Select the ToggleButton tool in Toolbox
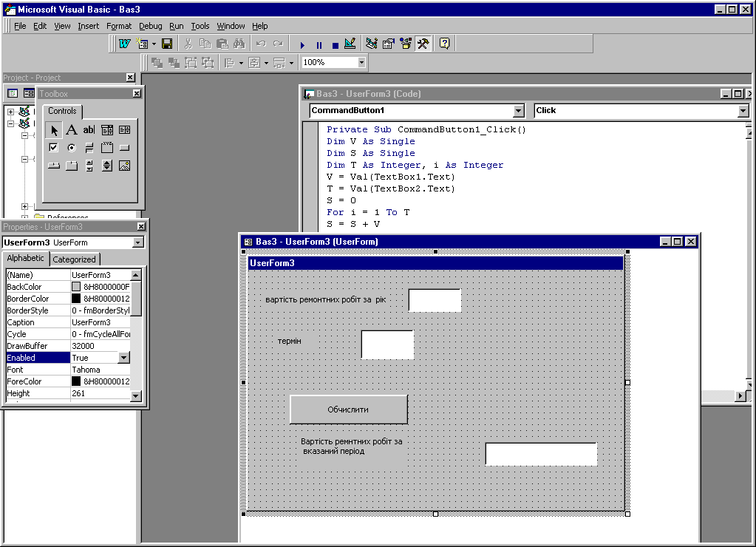756x547 pixels. (89, 148)
